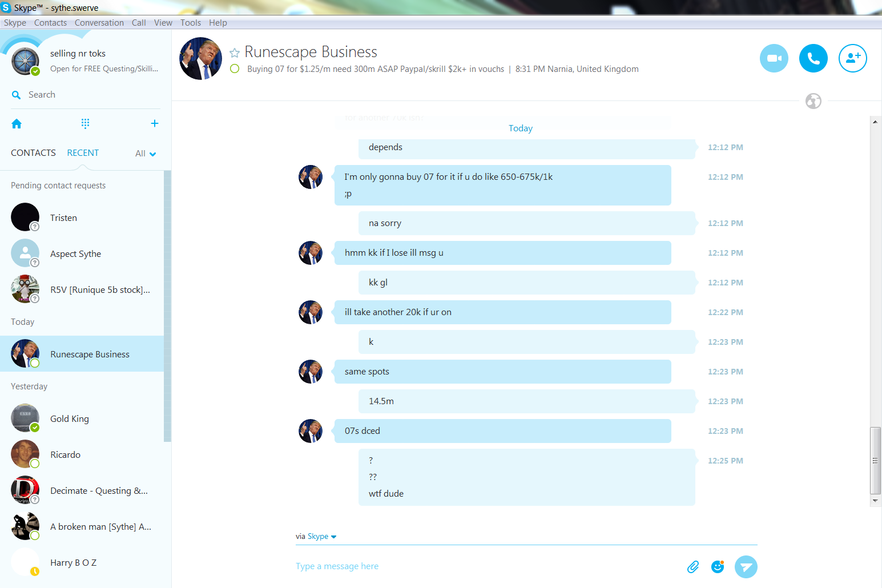Click the A broken man contact avatar
The image size is (882, 588).
25,526
